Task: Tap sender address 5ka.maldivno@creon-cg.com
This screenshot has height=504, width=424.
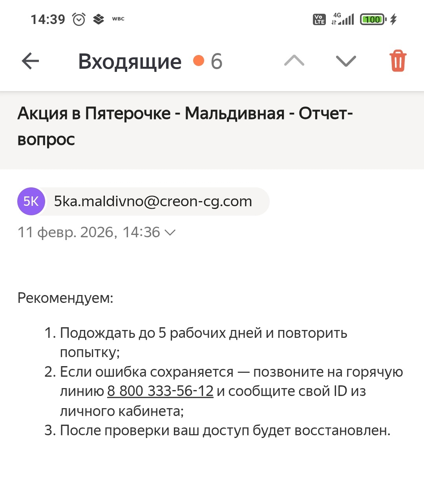Action: point(153,202)
